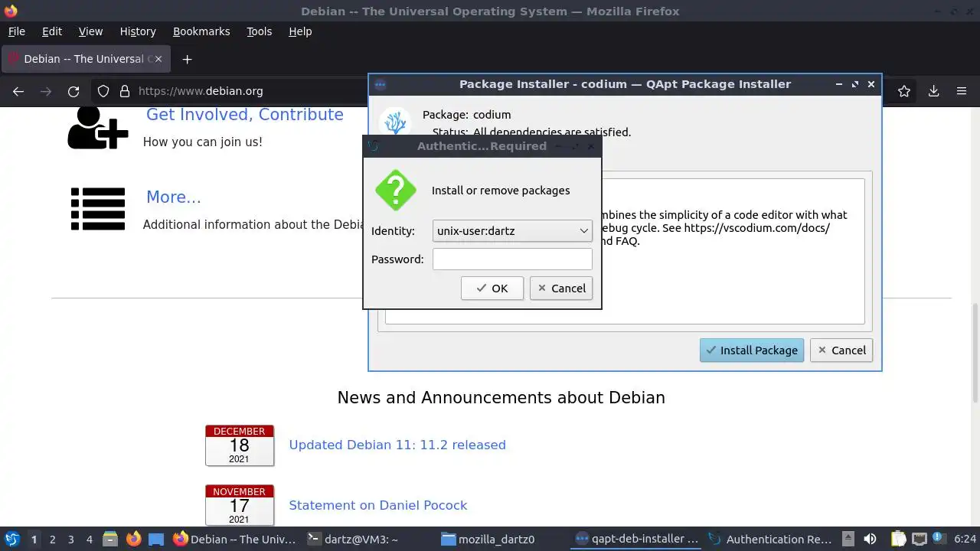The height and width of the screenshot is (551, 980).
Task: Switch to Authentication Required taskbar entry
Action: [771, 539]
